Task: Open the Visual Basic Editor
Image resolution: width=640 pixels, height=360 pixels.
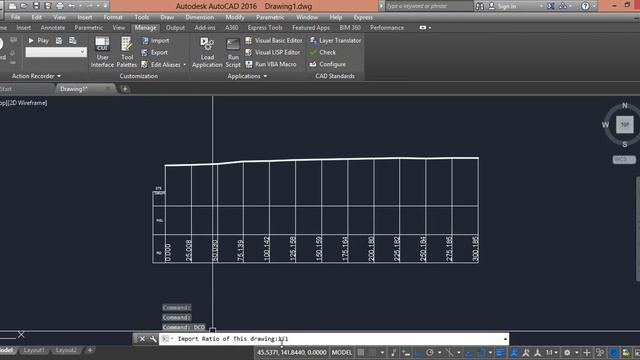Action: coord(274,40)
